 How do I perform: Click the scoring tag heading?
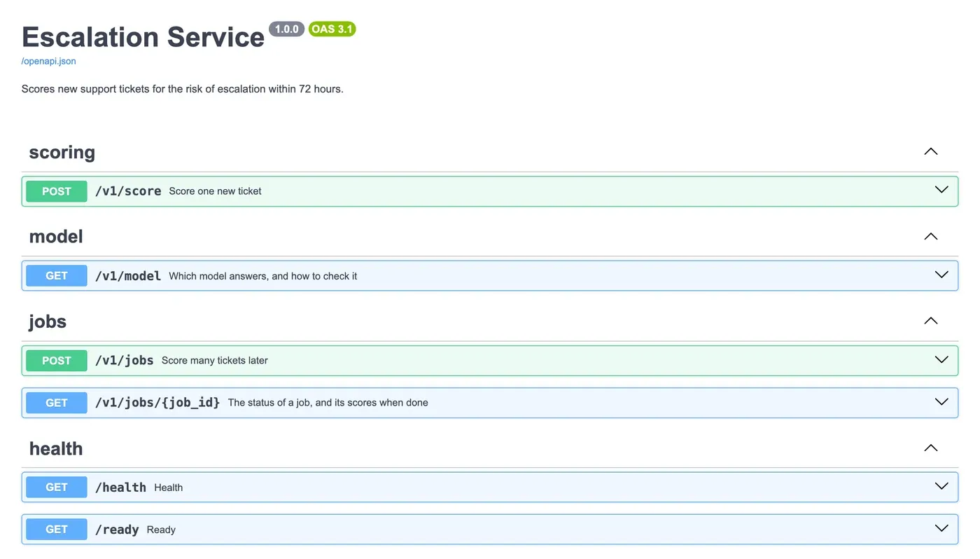coord(62,152)
